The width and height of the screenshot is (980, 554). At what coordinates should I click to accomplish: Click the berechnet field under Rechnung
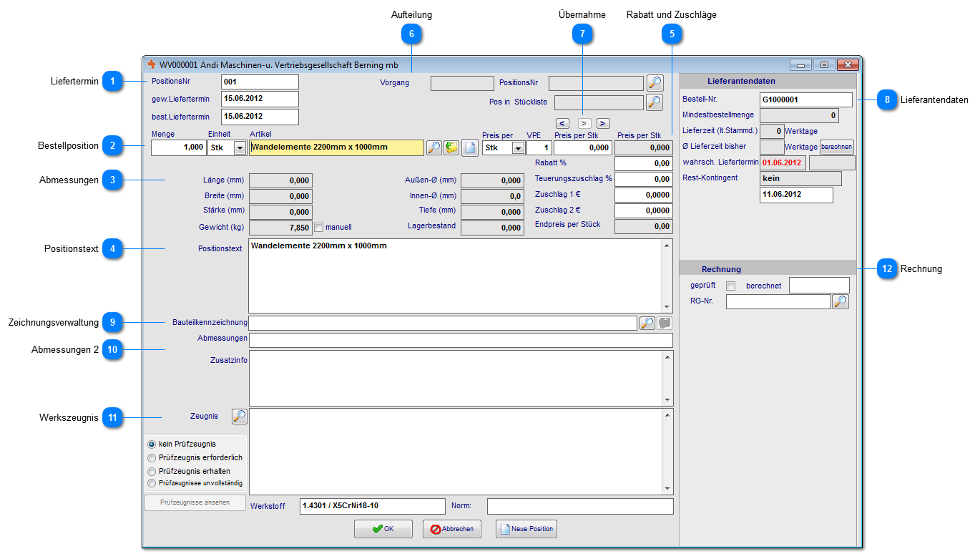coord(819,286)
